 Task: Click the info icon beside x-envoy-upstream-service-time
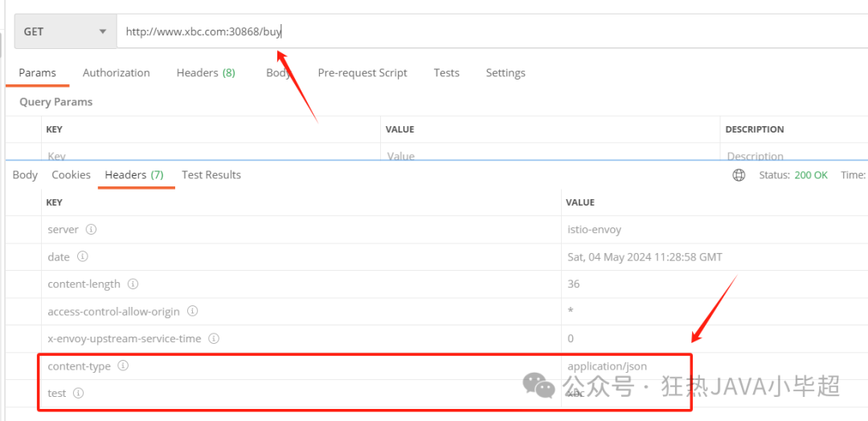coord(215,338)
